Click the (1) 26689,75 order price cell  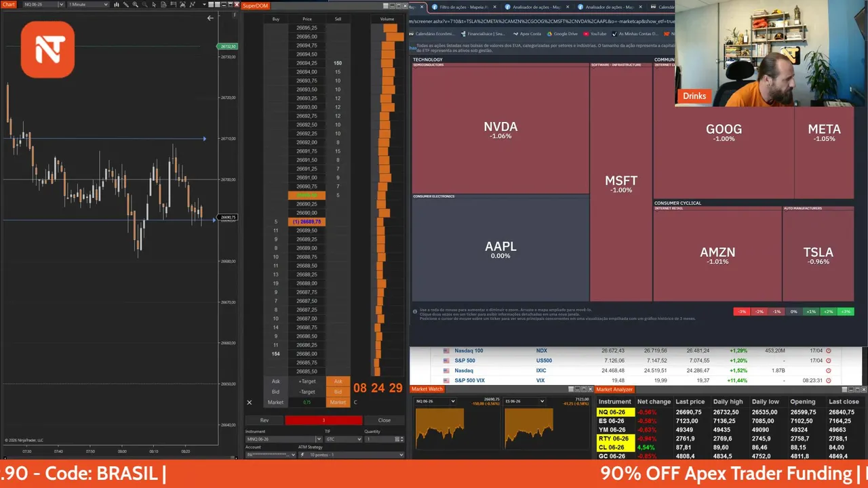[307, 222]
